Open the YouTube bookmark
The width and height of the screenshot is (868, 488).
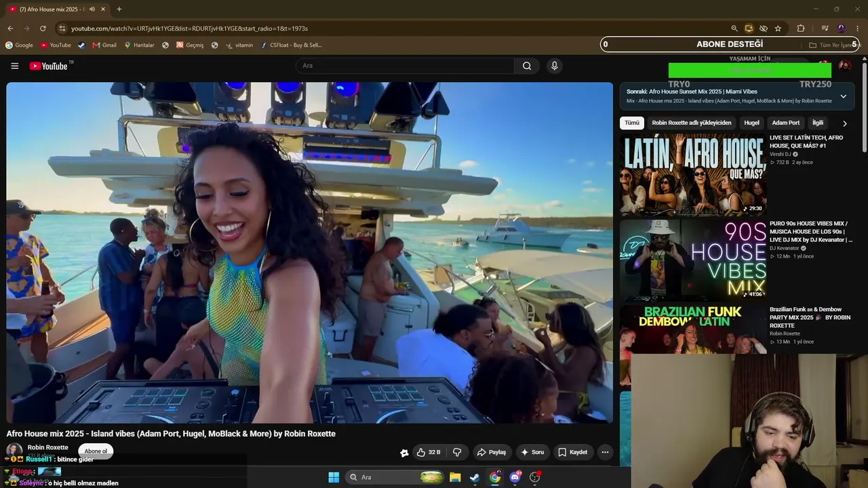click(x=56, y=45)
